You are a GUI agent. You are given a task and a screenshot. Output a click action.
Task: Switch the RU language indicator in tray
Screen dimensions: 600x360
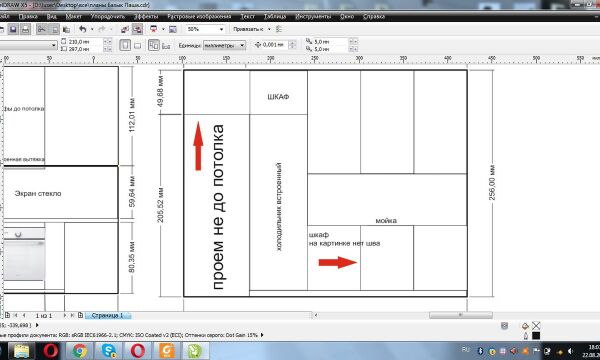coord(465,350)
